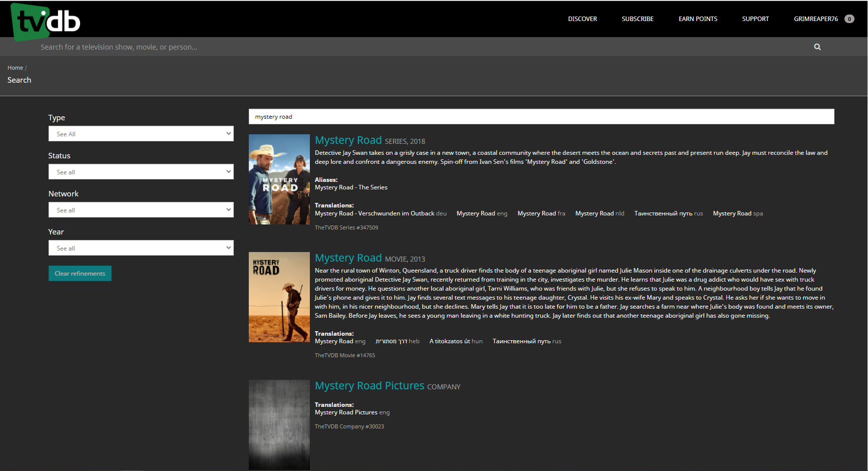Open the Mystery Road 2013 movie poster
Image resolution: width=868 pixels, height=471 pixels.
coord(279,297)
